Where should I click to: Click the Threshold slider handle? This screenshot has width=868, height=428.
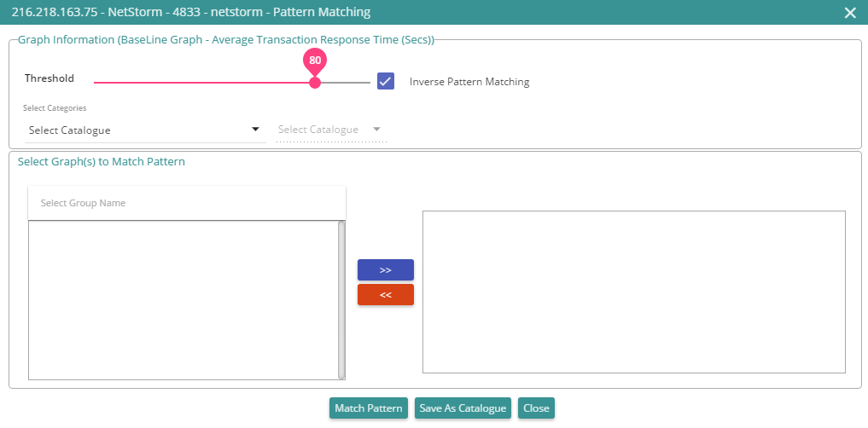(314, 83)
